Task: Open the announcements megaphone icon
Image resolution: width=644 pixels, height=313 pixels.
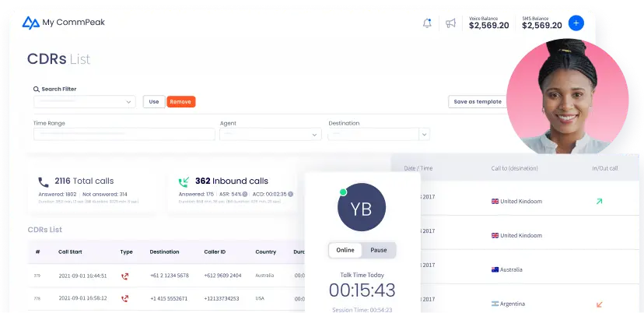Action: coord(450,23)
